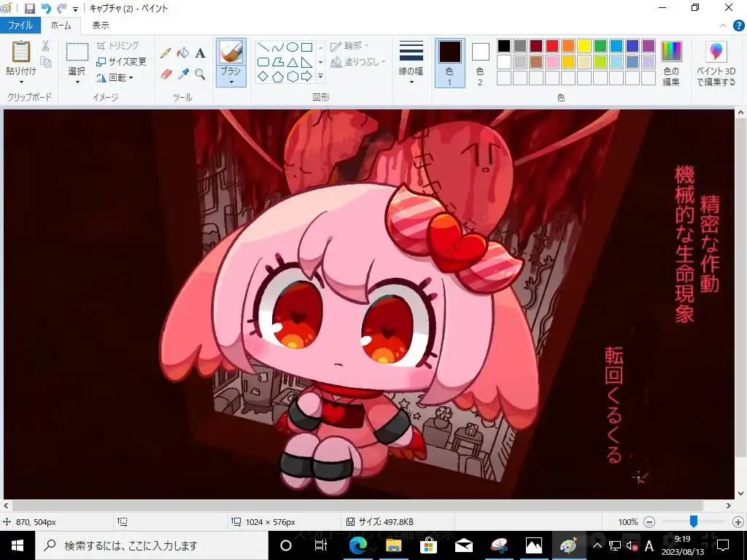Viewport: 747px width, 560px height.
Task: Expand the Select dropdown arrow
Action: pos(77,82)
